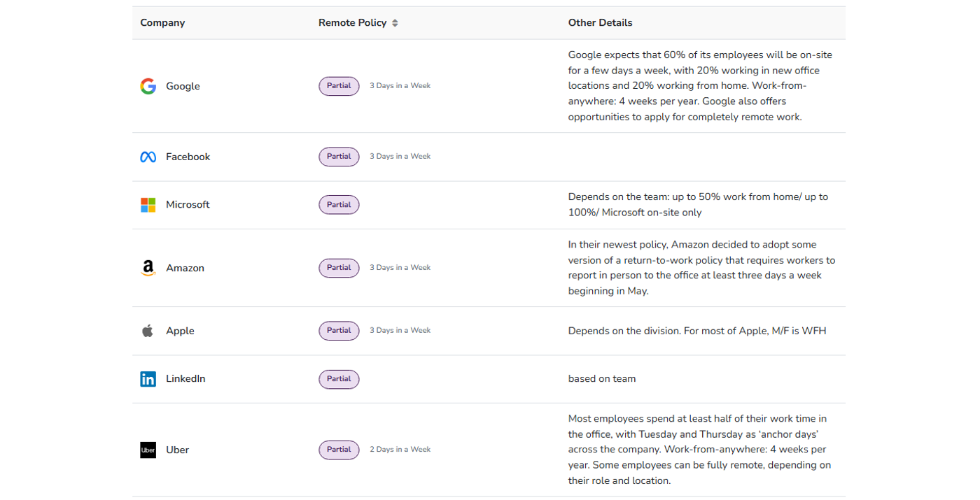Image resolution: width=980 pixels, height=500 pixels.
Task: Select the Partial badge in Amazon row
Action: click(339, 268)
